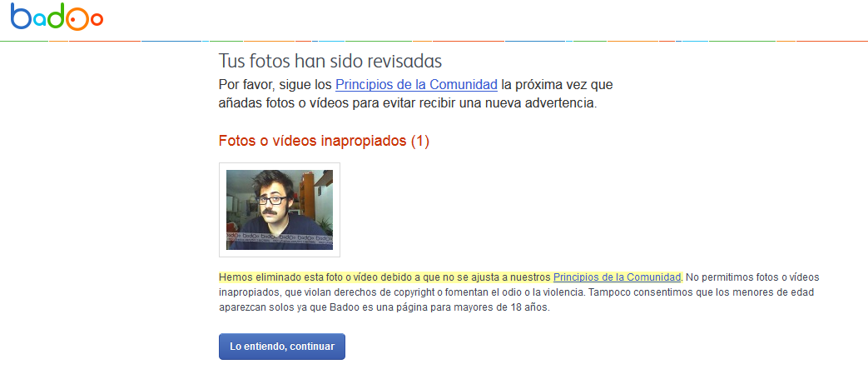The width and height of the screenshot is (868, 374).
Task: Open Principios de la Comunidad link in highlighted text
Action: (x=617, y=277)
